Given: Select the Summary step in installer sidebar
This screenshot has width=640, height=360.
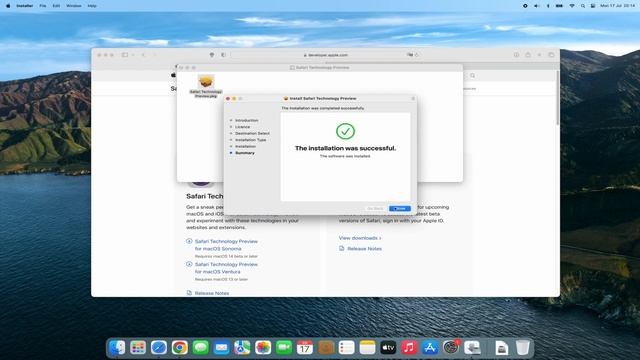Looking at the screenshot, I should coord(244,153).
